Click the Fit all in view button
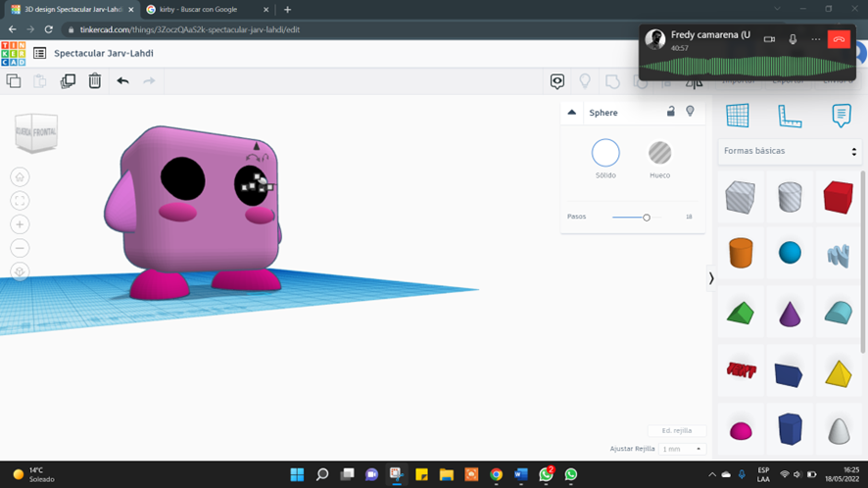Screen dimensions: 868x488 [20, 201]
